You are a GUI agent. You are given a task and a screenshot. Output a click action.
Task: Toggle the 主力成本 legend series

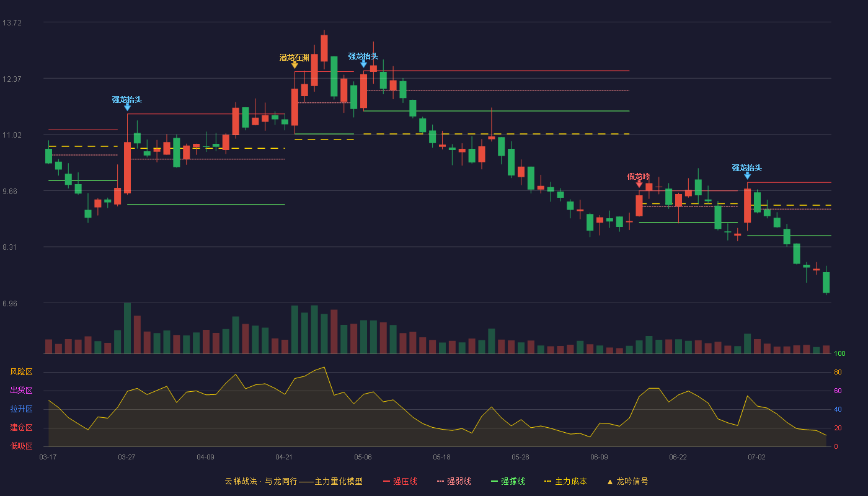tap(565, 481)
